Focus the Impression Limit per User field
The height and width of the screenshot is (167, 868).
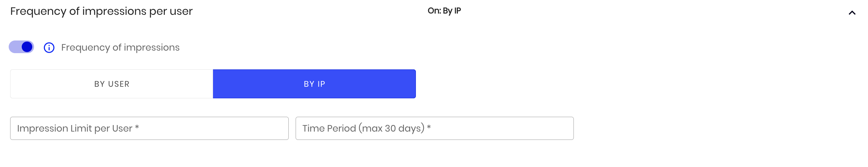(x=149, y=128)
